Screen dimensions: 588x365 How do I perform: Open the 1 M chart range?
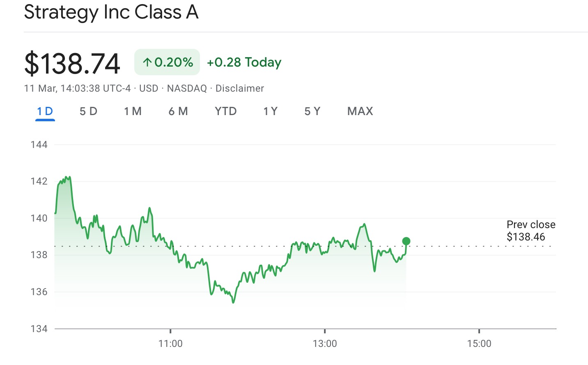tap(133, 111)
